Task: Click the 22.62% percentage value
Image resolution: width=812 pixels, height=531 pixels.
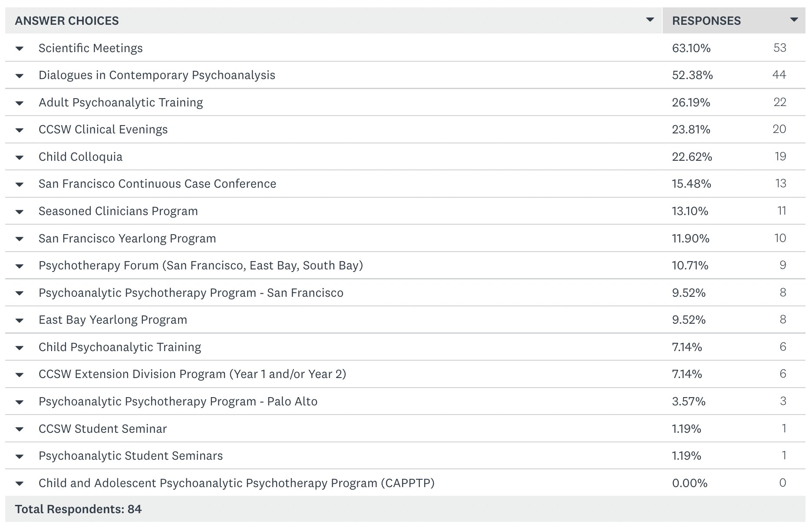Action: pos(692,157)
